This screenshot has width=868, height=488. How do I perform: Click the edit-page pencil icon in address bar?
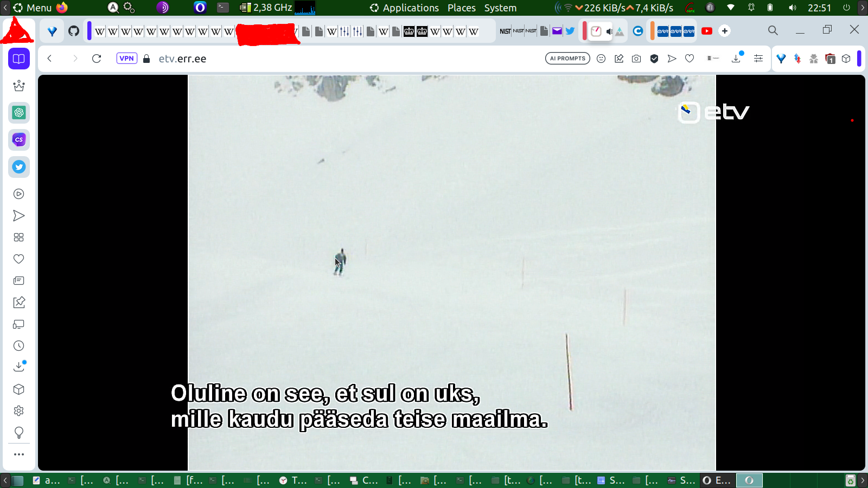(x=619, y=59)
